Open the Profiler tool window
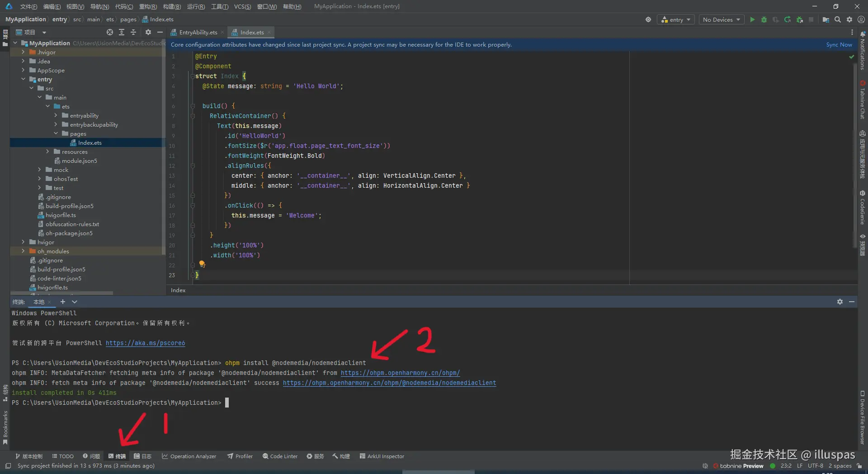The height and width of the screenshot is (474, 868). coord(240,456)
